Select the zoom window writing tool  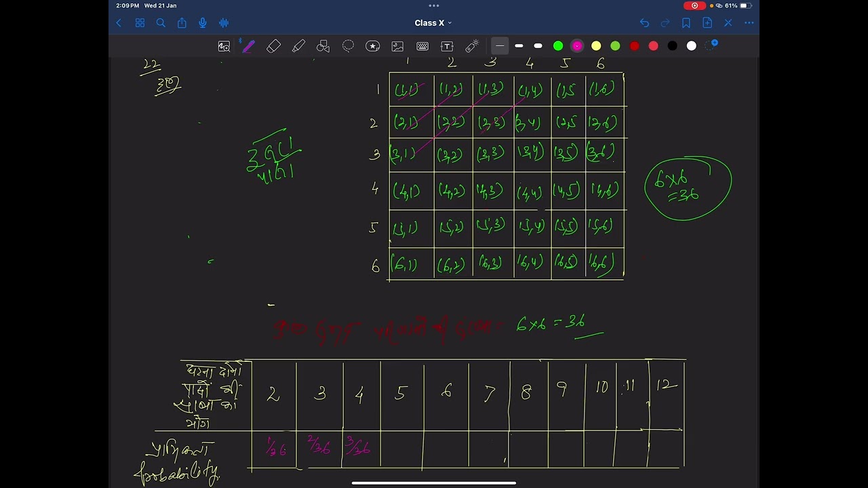click(224, 46)
